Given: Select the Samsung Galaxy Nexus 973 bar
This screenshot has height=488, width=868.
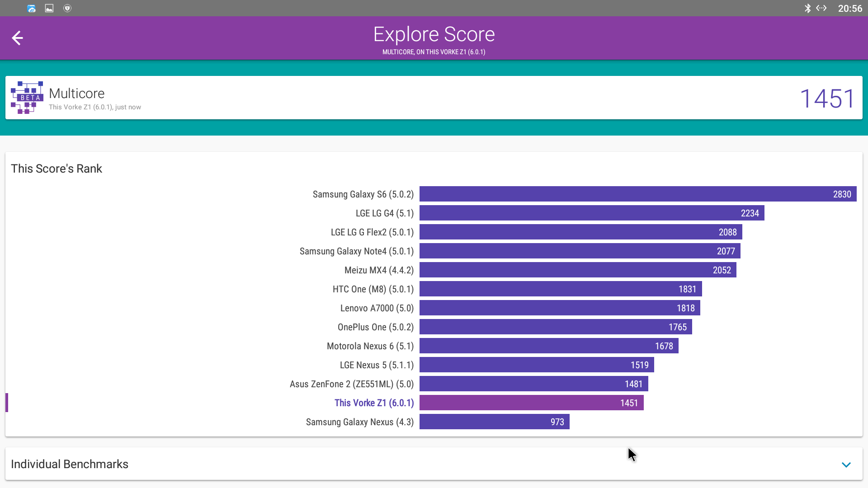Looking at the screenshot, I should pyautogui.click(x=494, y=422).
